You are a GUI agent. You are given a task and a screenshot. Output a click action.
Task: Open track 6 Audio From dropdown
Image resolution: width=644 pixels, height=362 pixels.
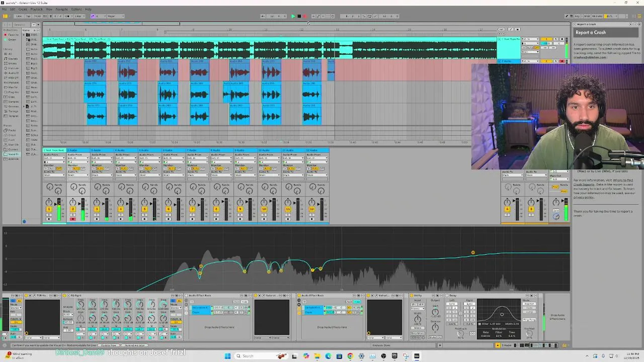[174, 158]
